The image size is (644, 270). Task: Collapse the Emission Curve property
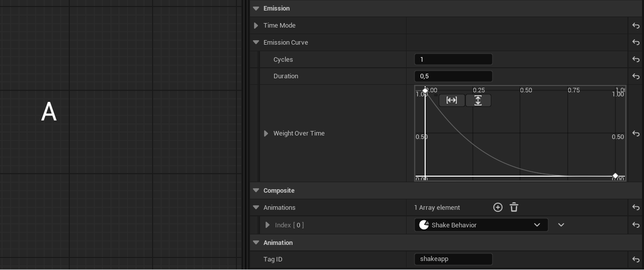[x=256, y=43]
